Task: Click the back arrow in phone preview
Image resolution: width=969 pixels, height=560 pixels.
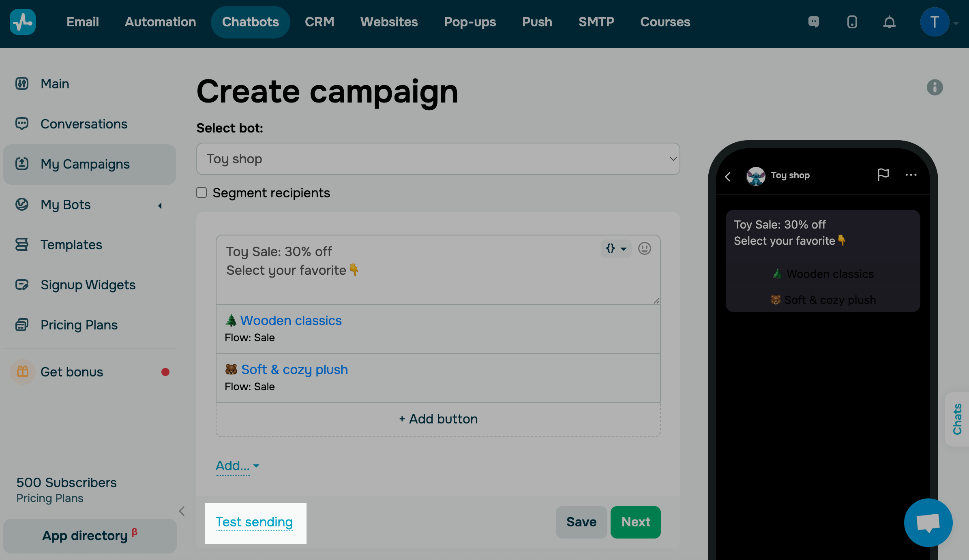Action: coord(728,177)
